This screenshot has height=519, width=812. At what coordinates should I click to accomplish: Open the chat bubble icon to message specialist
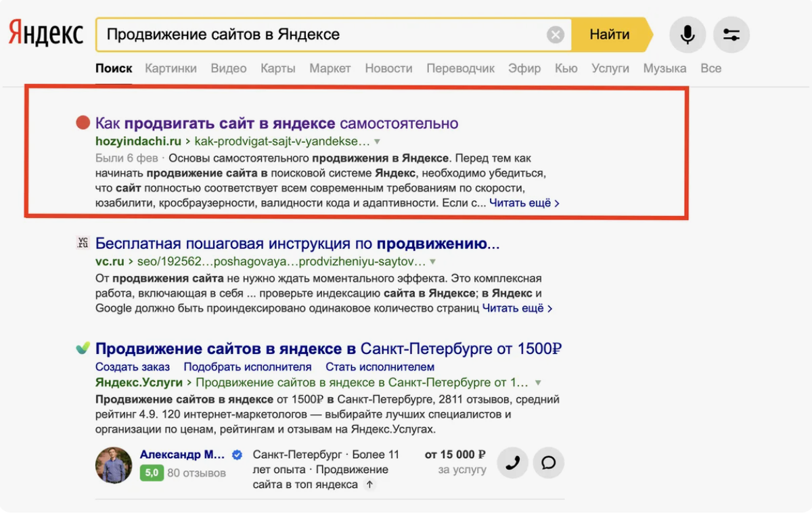[x=548, y=463]
